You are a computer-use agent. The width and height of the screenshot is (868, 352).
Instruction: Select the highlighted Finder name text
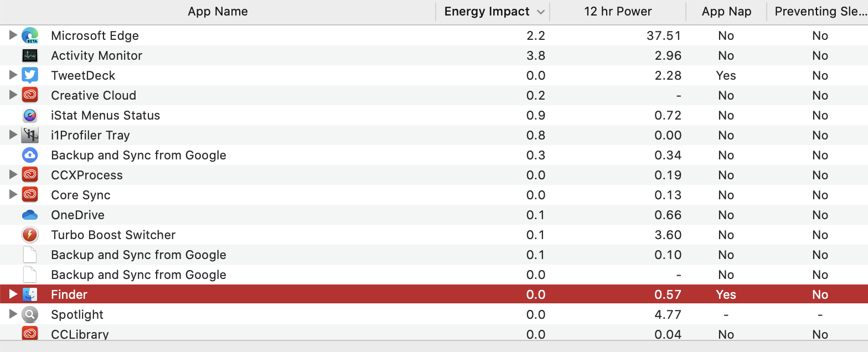(69, 294)
